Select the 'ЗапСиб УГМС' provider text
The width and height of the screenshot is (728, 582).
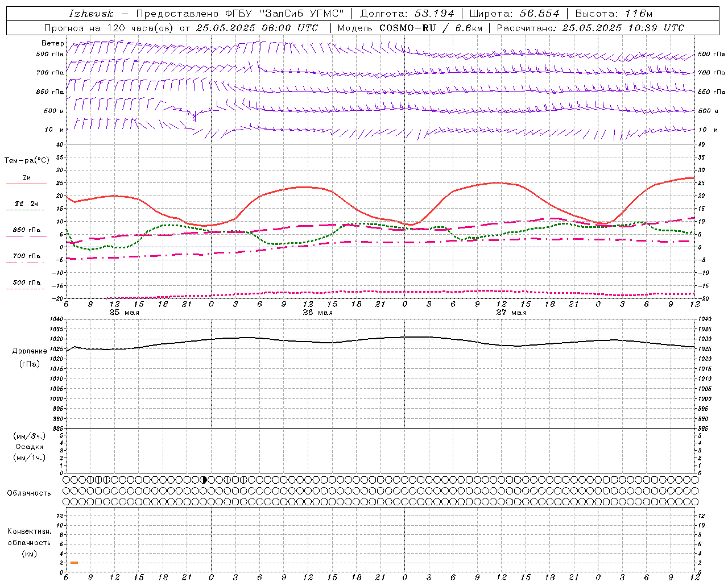[x=301, y=14]
